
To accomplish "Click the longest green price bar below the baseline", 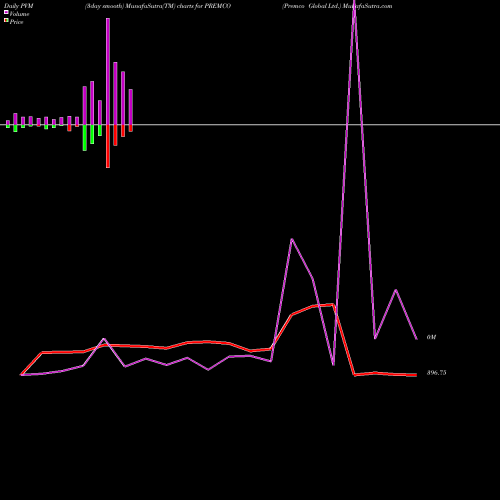I will [85, 138].
